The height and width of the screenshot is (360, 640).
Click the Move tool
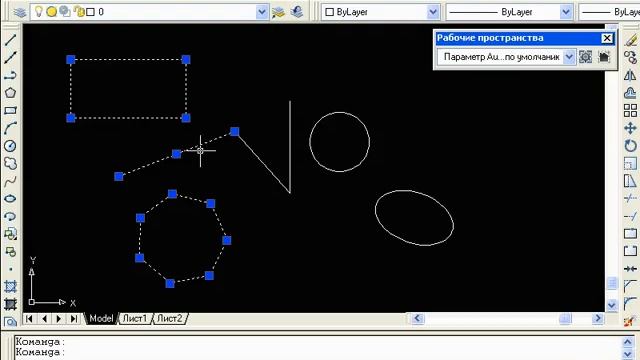click(630, 128)
